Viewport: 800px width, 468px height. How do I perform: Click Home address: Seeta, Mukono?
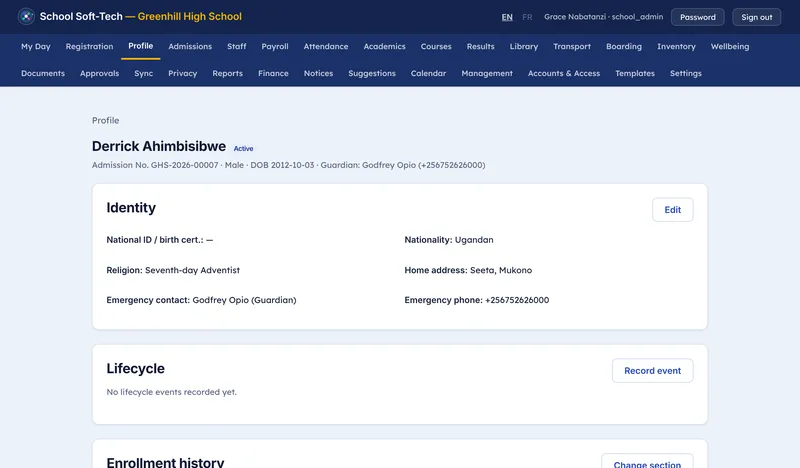(x=468, y=270)
